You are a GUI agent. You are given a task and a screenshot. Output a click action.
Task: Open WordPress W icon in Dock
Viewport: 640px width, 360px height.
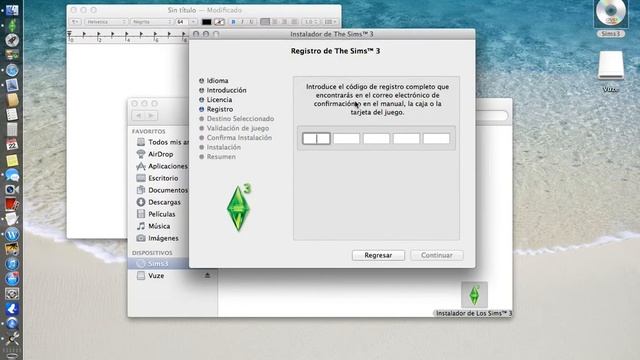click(12, 234)
